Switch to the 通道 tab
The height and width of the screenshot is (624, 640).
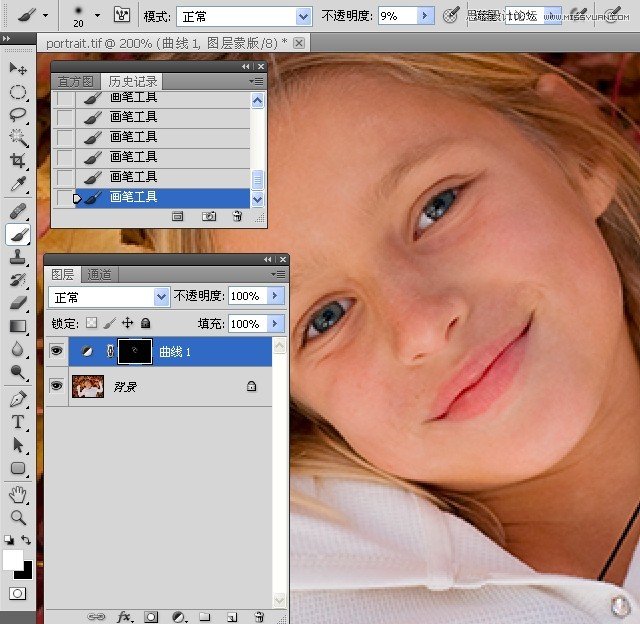[x=99, y=275]
